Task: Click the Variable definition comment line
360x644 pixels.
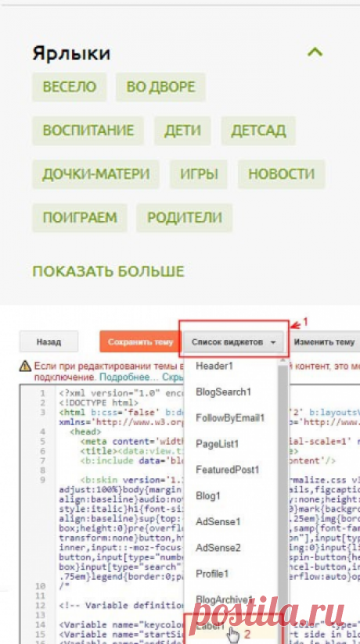Action: [122, 606]
